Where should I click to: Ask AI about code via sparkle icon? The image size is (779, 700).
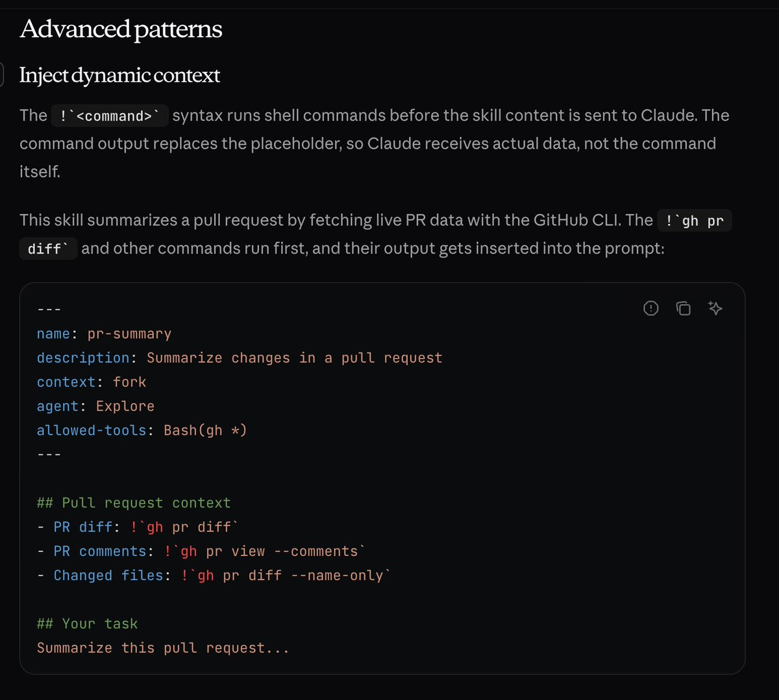click(x=715, y=308)
